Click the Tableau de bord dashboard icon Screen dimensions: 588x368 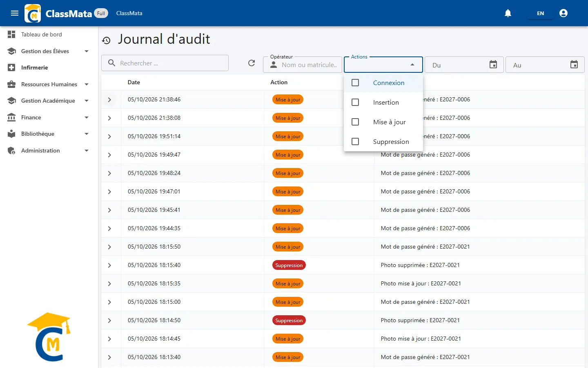(11, 34)
